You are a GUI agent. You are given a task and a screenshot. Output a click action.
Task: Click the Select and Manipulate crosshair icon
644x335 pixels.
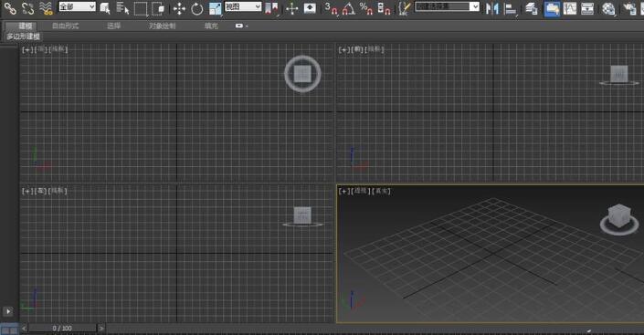(292, 8)
